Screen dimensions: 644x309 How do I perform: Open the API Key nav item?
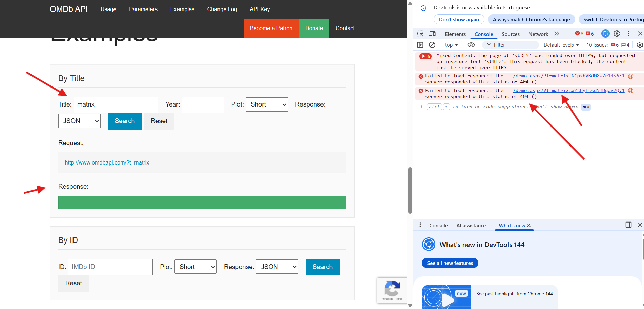pos(260,9)
